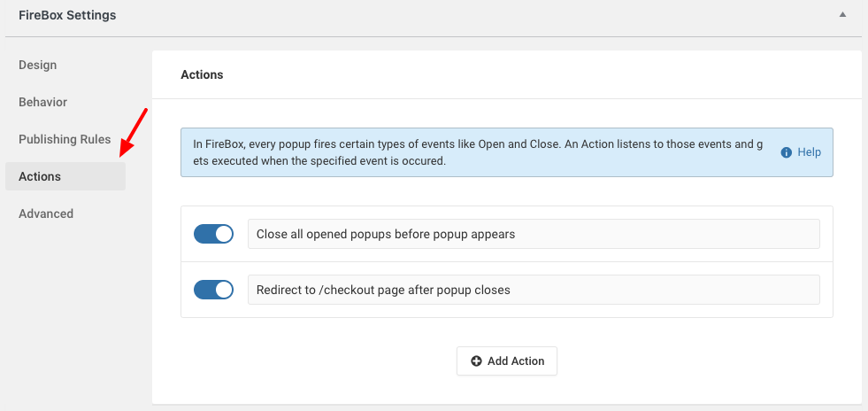Expand the first action row for popups closing
This screenshot has height=411, width=868.
(507, 234)
